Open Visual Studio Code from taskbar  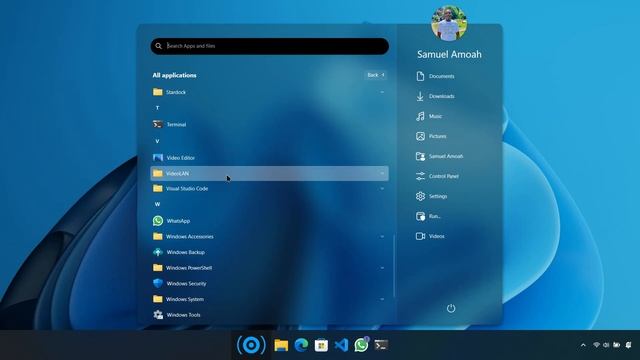pyautogui.click(x=341, y=345)
